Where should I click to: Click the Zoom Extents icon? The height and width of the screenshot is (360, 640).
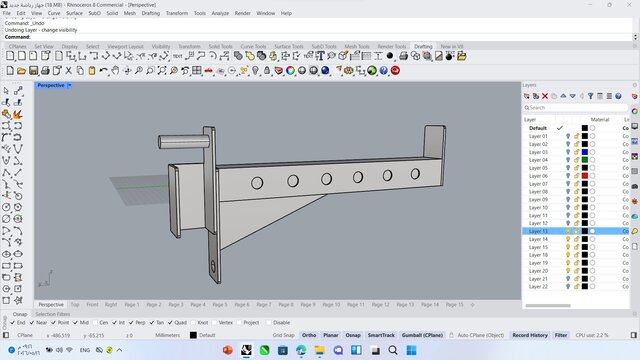162,71
